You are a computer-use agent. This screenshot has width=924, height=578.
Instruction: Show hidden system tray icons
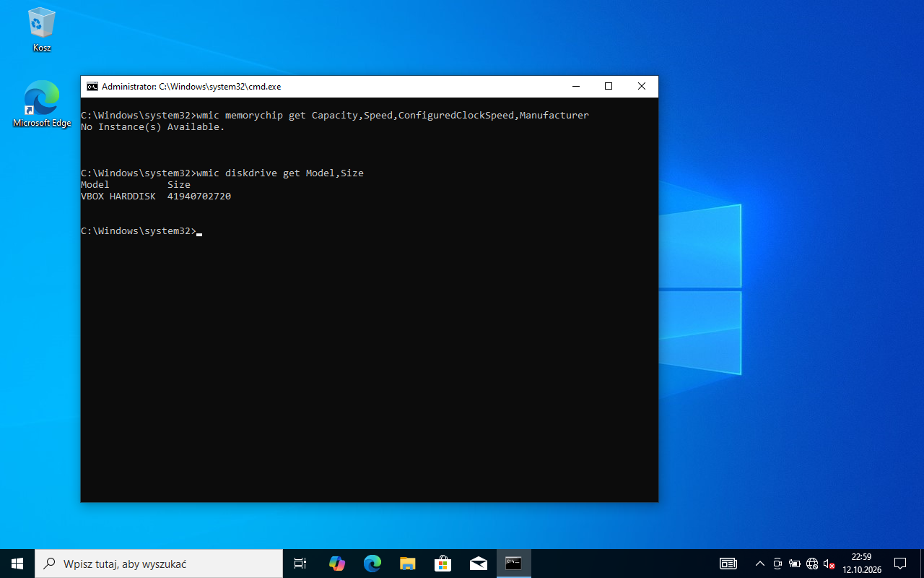tap(759, 564)
